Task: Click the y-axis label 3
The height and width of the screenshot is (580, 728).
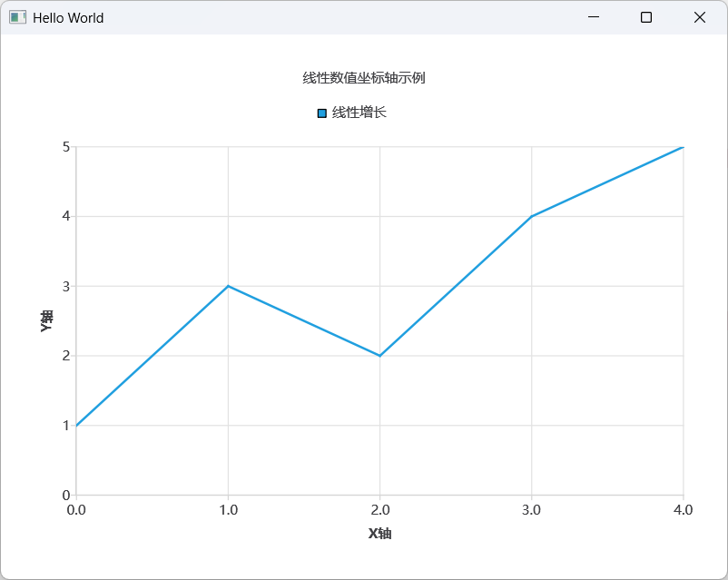Action: 66,286
